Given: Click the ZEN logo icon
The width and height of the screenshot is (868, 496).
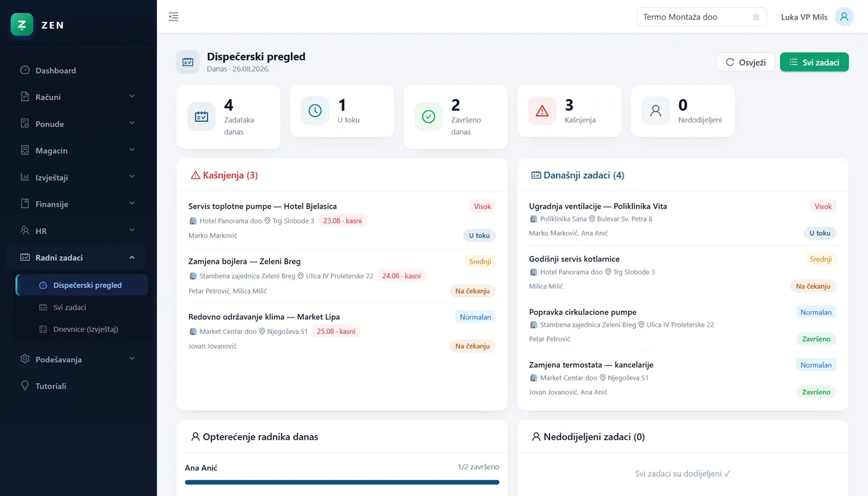Looking at the screenshot, I should click(22, 25).
